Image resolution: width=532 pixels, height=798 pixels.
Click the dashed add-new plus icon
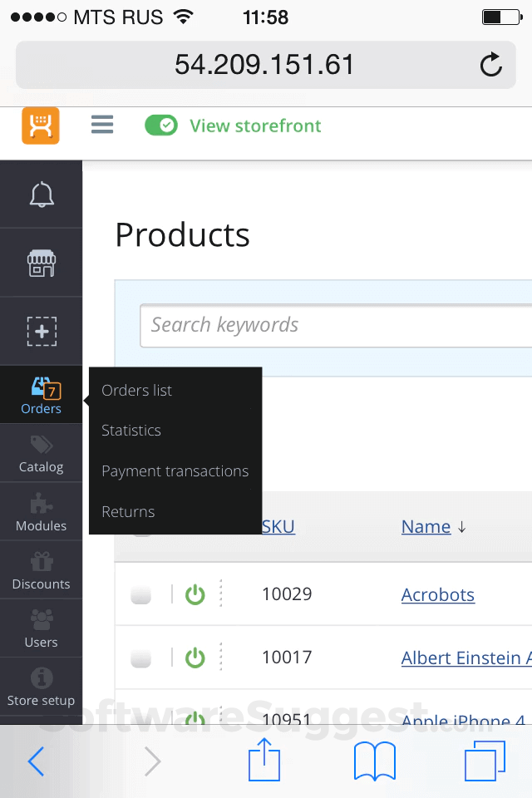click(42, 331)
